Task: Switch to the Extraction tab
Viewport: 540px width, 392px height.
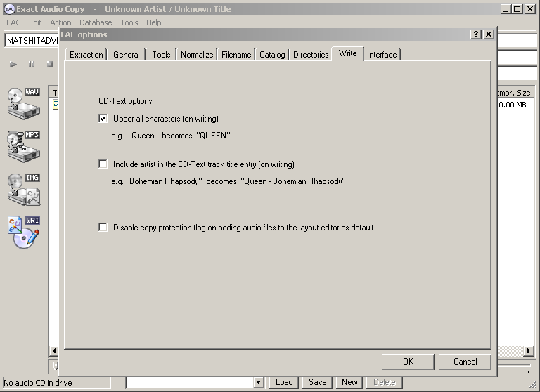Action: (x=86, y=55)
